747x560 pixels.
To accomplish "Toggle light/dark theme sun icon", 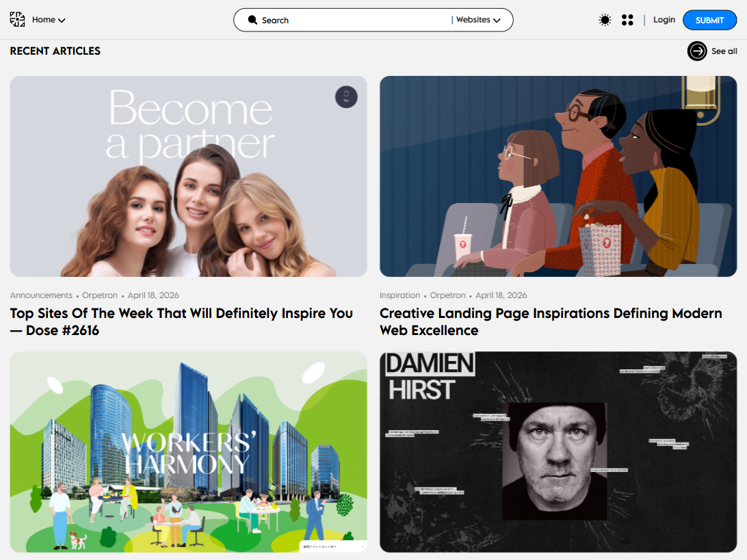I will click(605, 20).
